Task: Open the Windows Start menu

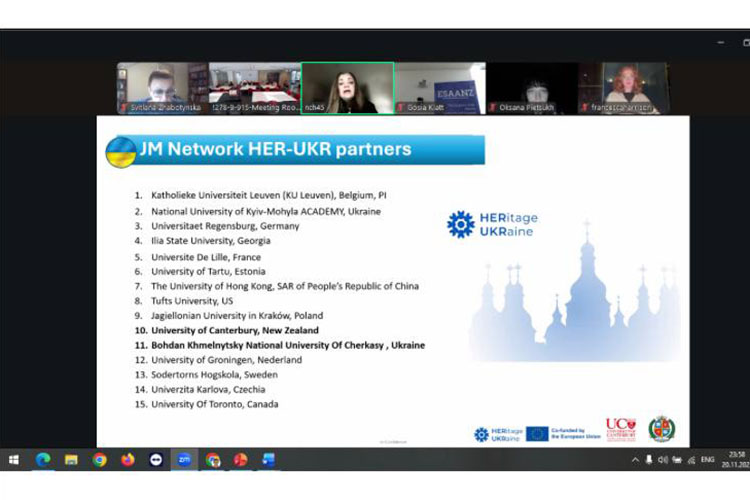Action: (14, 460)
